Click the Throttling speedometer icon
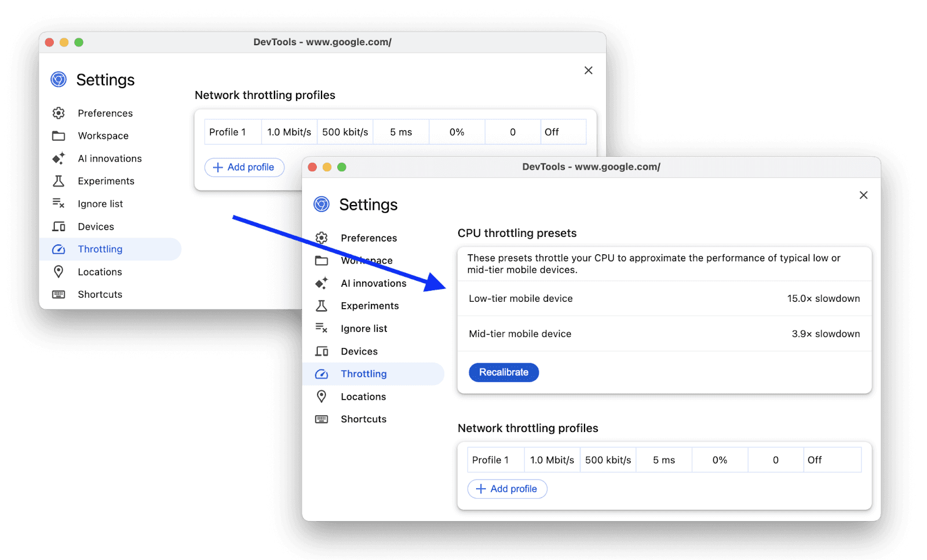The height and width of the screenshot is (560, 927). [322, 374]
